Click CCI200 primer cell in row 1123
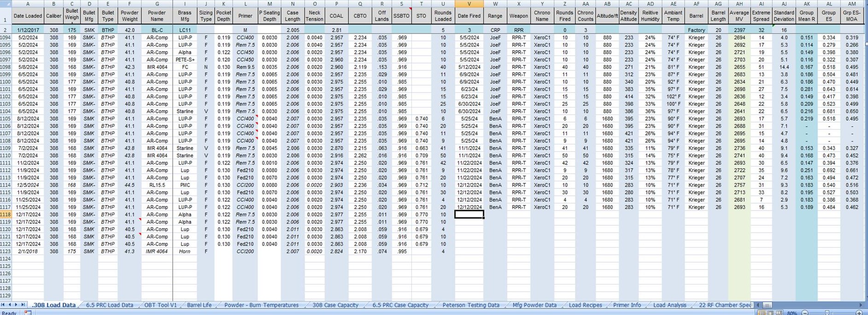Image resolution: width=868 pixels, height=315 pixels. coord(245,251)
